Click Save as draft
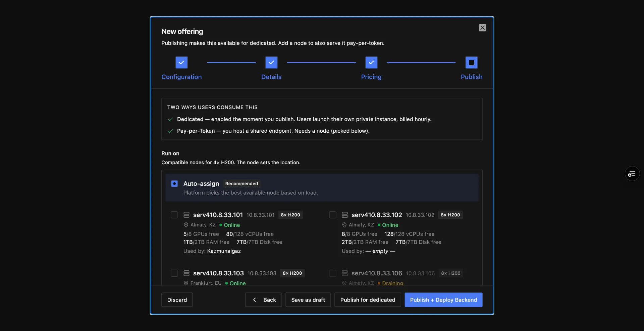644x331 pixels. [308, 300]
